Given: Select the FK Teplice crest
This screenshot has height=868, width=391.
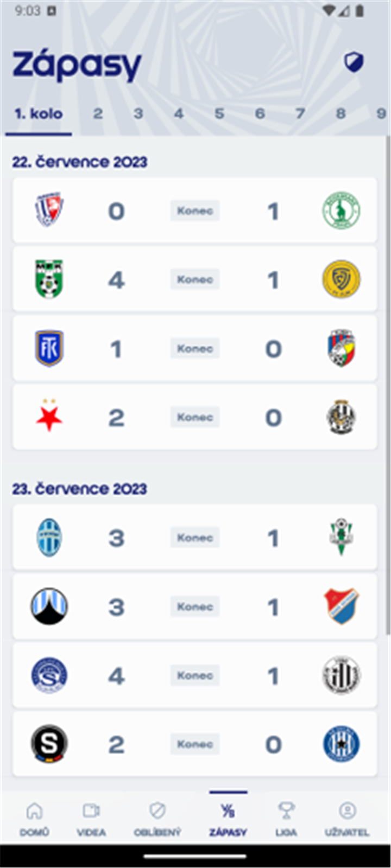Looking at the screenshot, I should click(49, 348).
